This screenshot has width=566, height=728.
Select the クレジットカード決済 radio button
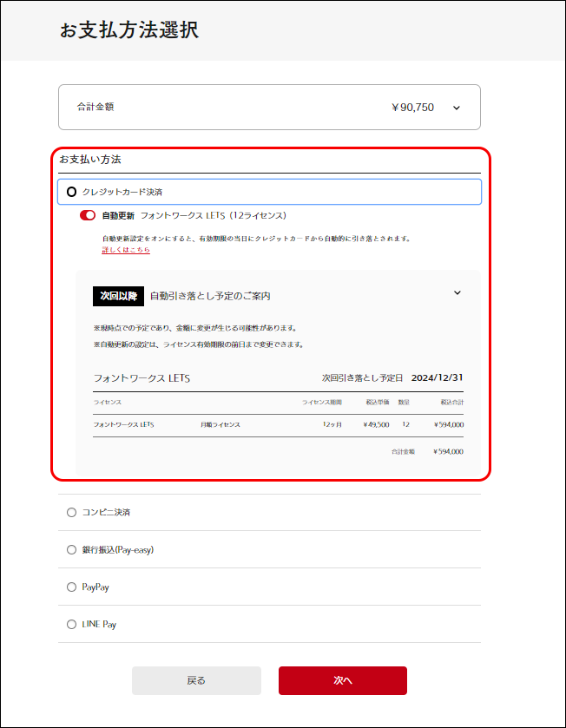pos(72,191)
